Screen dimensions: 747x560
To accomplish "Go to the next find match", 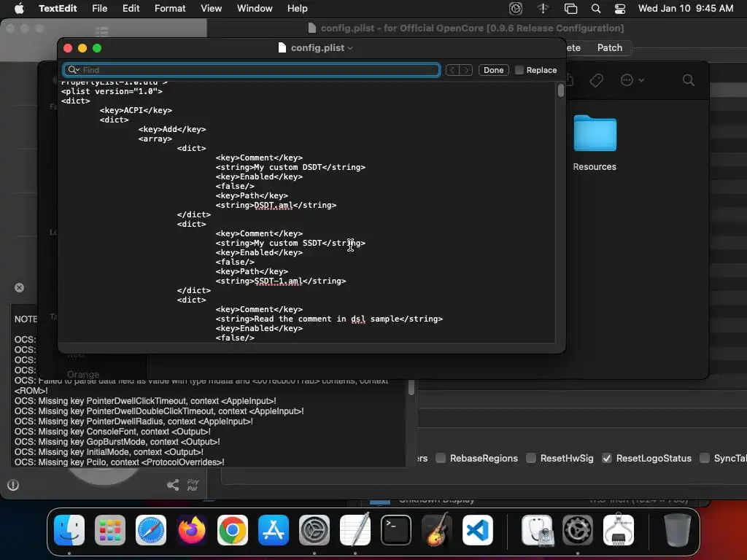I will pos(466,70).
